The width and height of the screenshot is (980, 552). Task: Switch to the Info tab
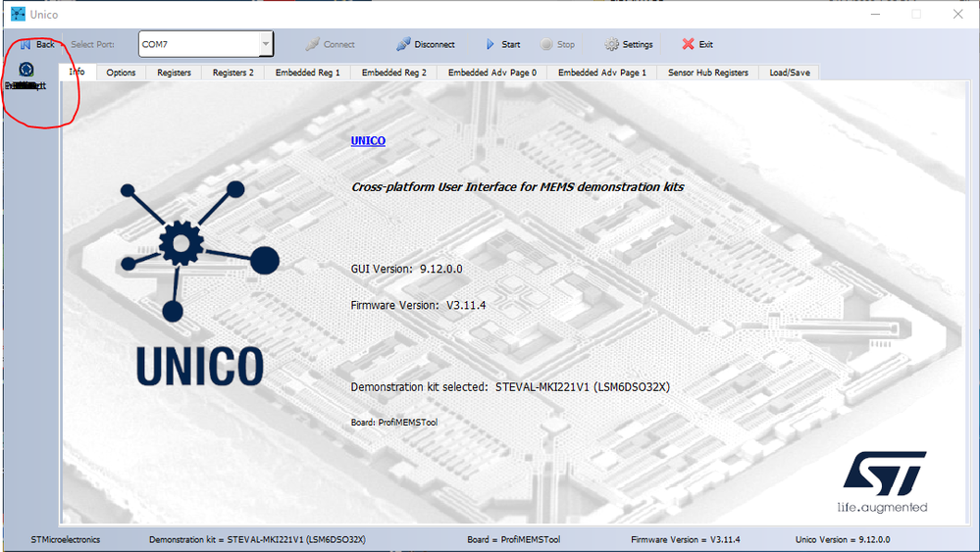click(x=77, y=72)
